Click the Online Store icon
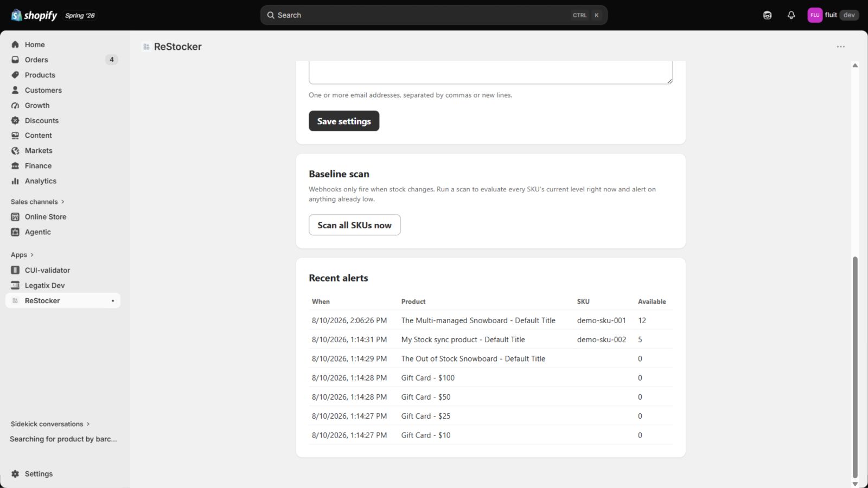The height and width of the screenshot is (488, 868). [x=15, y=217]
